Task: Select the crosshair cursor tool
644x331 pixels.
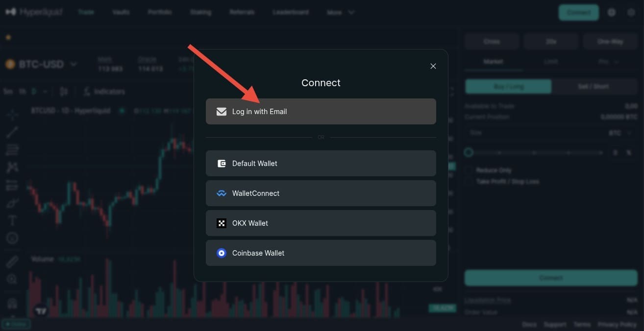Action: [x=12, y=115]
